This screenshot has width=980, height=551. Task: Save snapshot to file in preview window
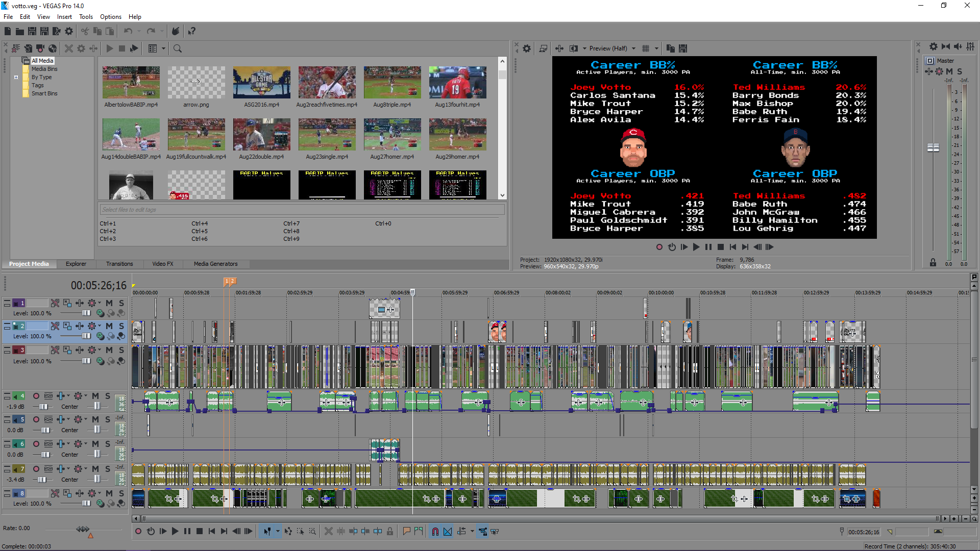(x=683, y=48)
